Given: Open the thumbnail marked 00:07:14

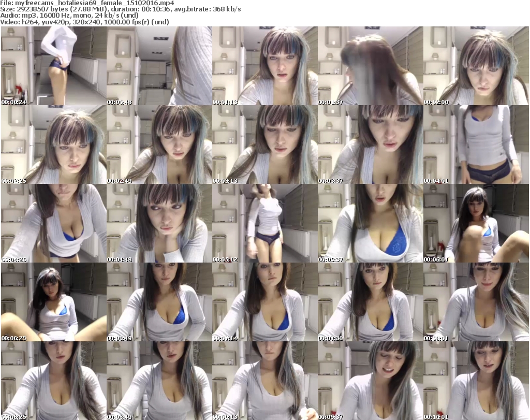Looking at the screenshot, I should 264,302.
